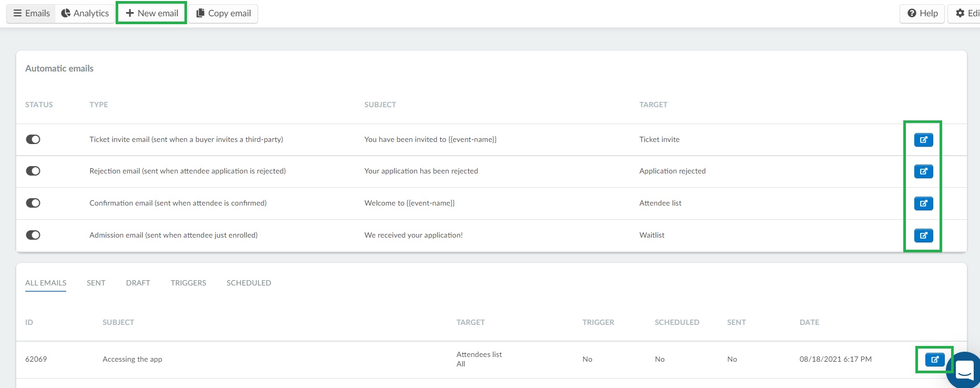
Task: Click the DATE column header
Action: click(809, 322)
